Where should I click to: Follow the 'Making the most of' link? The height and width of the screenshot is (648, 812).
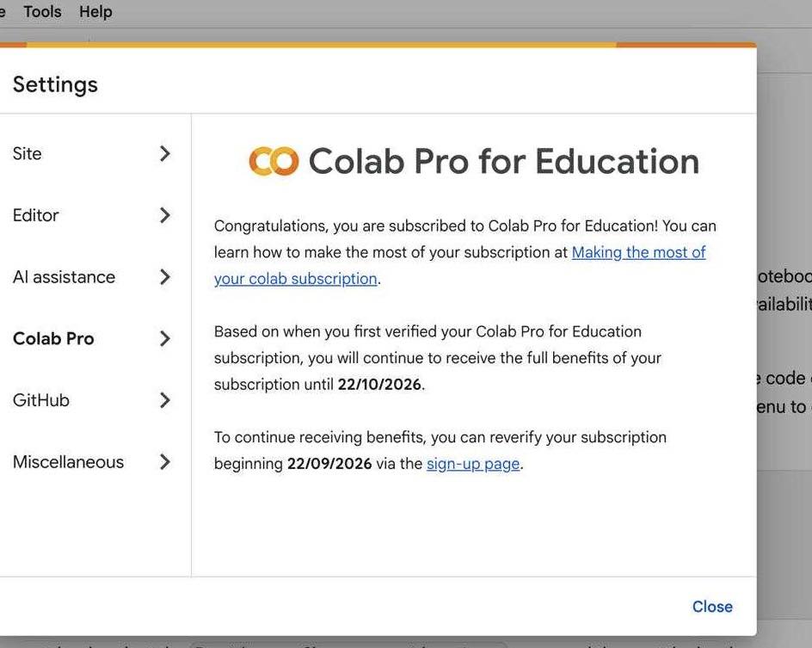pyautogui.click(x=638, y=252)
